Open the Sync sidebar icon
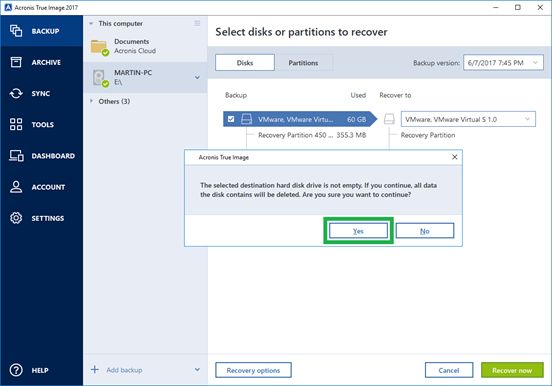 16,93
